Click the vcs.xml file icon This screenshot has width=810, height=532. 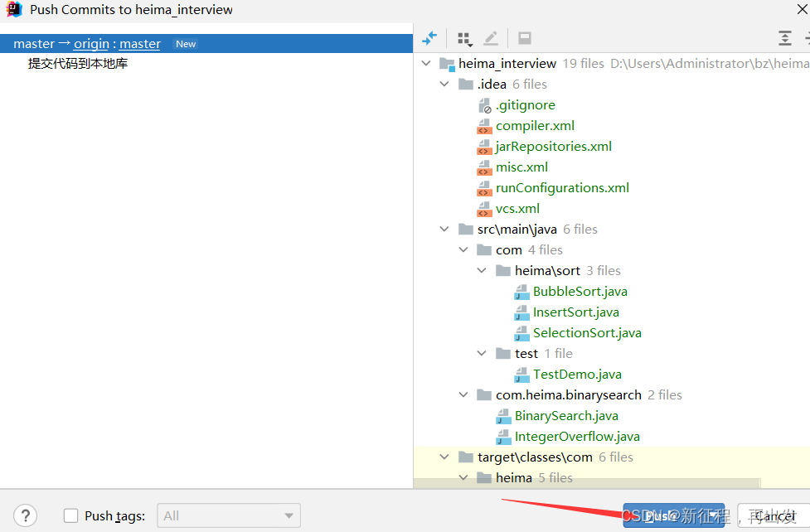(x=484, y=209)
